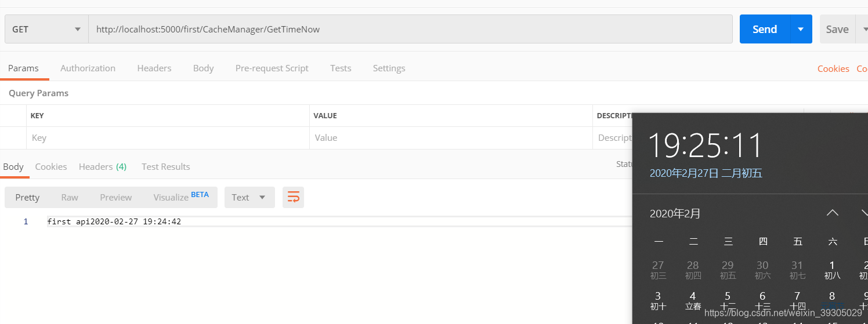Click the Description input cell
The height and width of the screenshot is (324, 868).
pos(614,138)
